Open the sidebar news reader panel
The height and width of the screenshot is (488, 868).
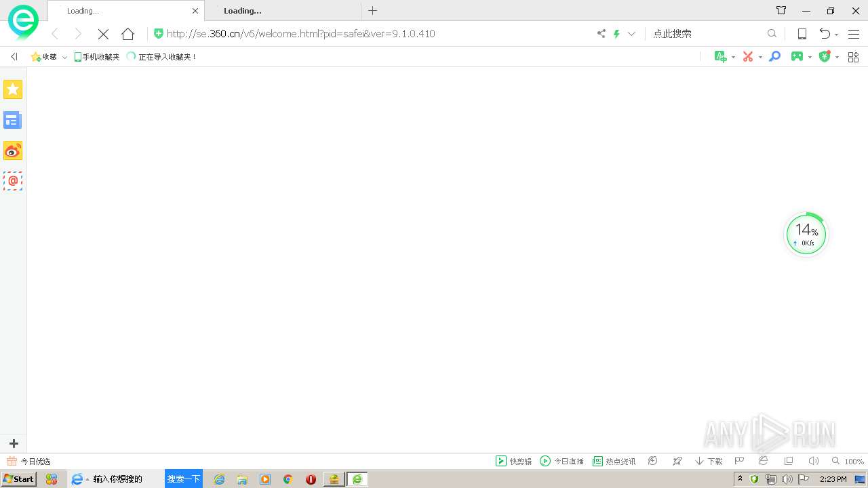[x=13, y=120]
